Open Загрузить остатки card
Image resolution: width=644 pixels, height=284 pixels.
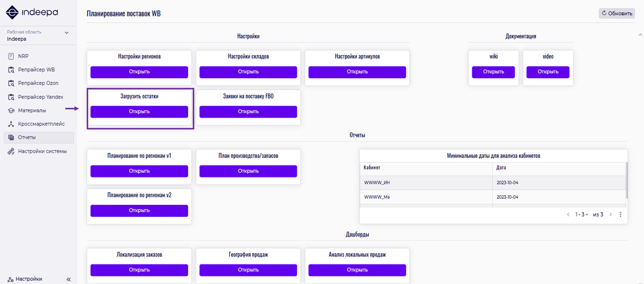coord(139,112)
